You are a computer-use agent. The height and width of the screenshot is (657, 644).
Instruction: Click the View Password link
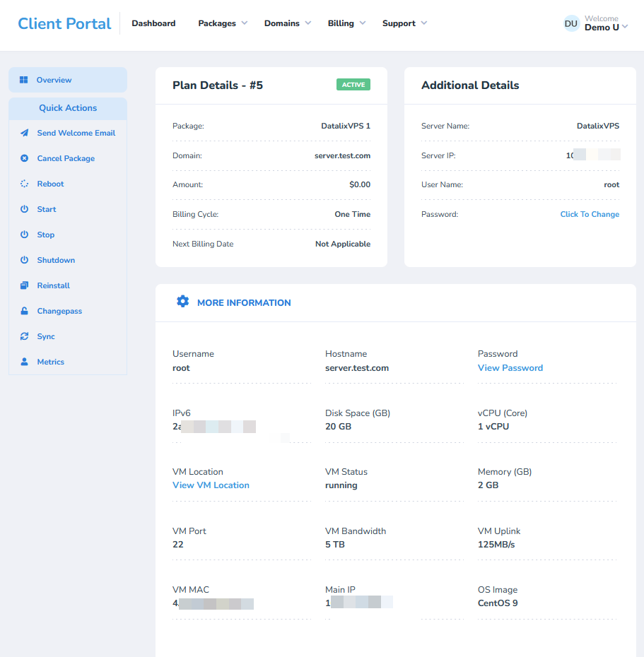[510, 367]
